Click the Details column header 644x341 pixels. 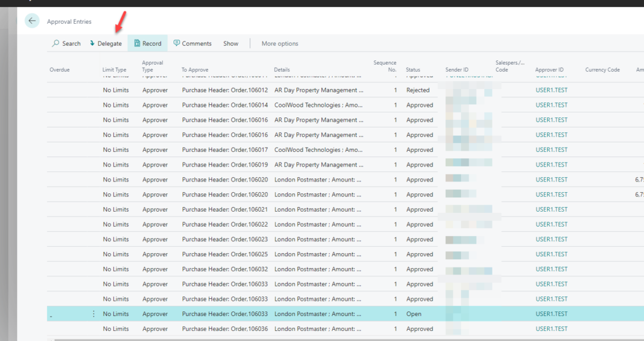point(282,70)
